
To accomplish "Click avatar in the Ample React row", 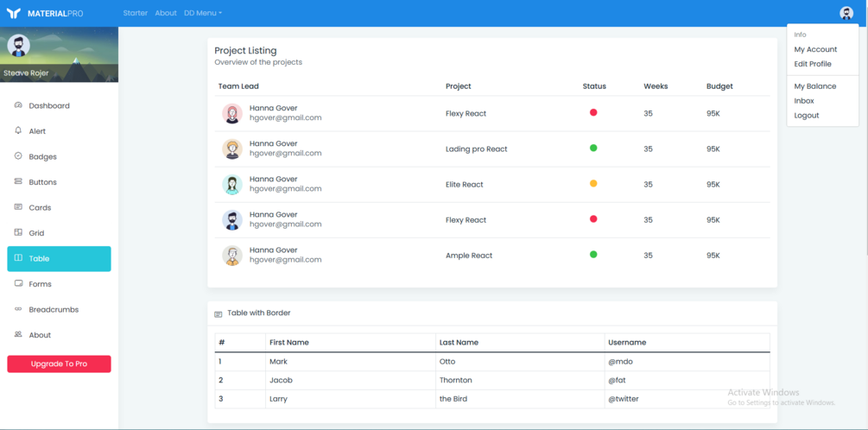I will pos(232,255).
